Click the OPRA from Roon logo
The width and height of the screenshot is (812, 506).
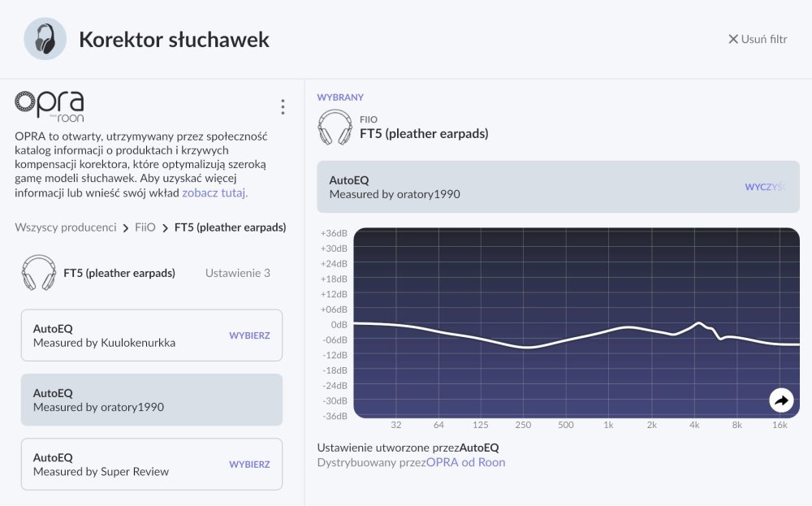point(50,106)
